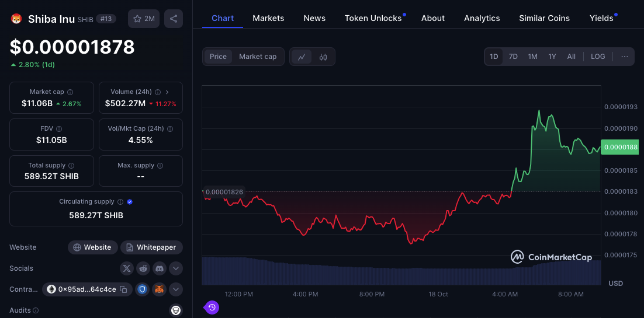
Task: Switch to the Yields tab
Action: click(601, 18)
